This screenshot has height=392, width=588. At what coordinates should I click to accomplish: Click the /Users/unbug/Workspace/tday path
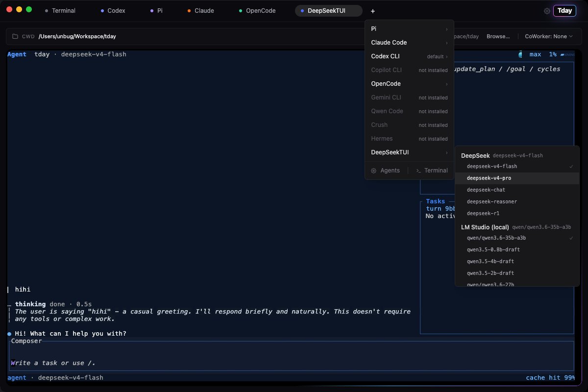(77, 36)
